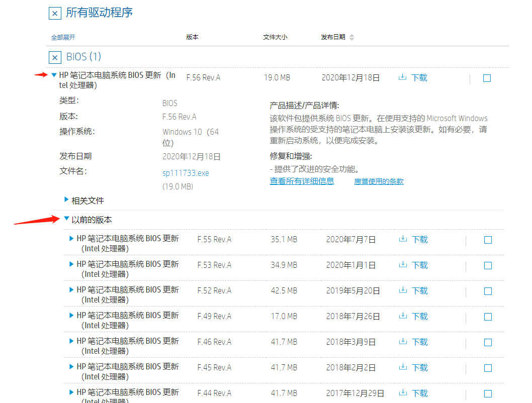The height and width of the screenshot is (403, 532).
Task: Select the 35.1 MB size cell
Action: [284, 240]
